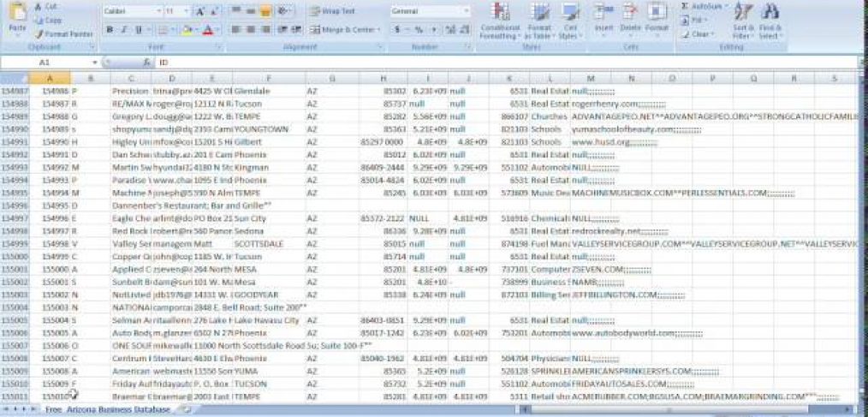The height and width of the screenshot is (417, 868).
Task: Open the Merge & Center dropdown arrow
Action: click(x=379, y=30)
